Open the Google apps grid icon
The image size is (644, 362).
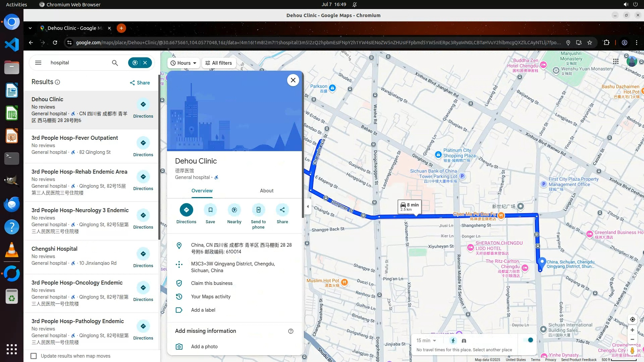615,61
